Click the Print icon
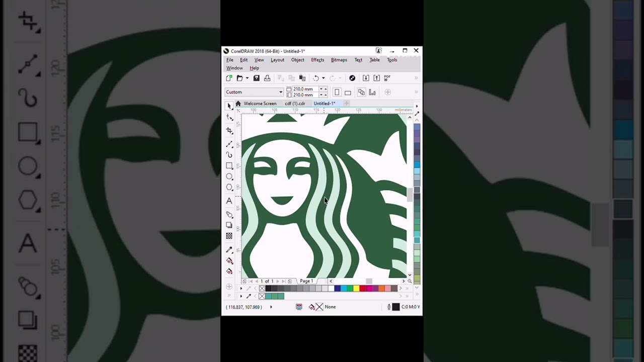644x362 pixels. [x=267, y=78]
